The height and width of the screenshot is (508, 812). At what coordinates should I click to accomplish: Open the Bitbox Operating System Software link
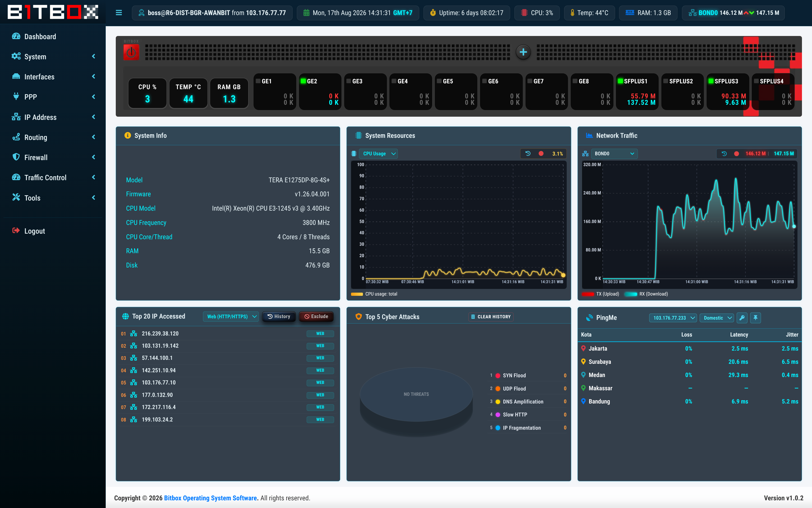[210, 498]
